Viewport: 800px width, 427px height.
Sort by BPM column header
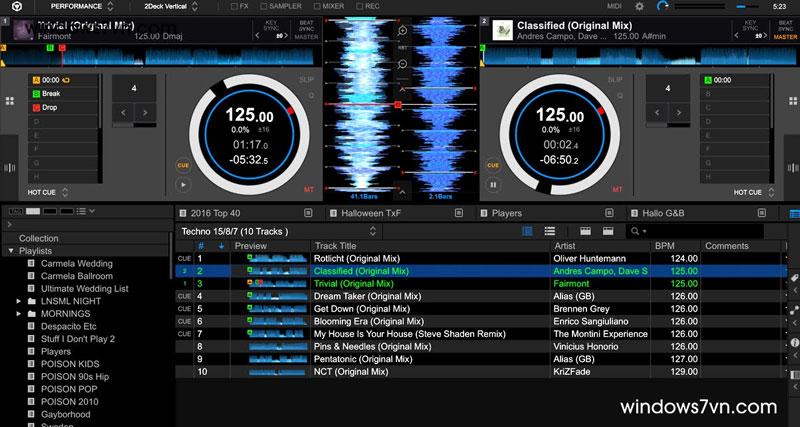(x=676, y=246)
